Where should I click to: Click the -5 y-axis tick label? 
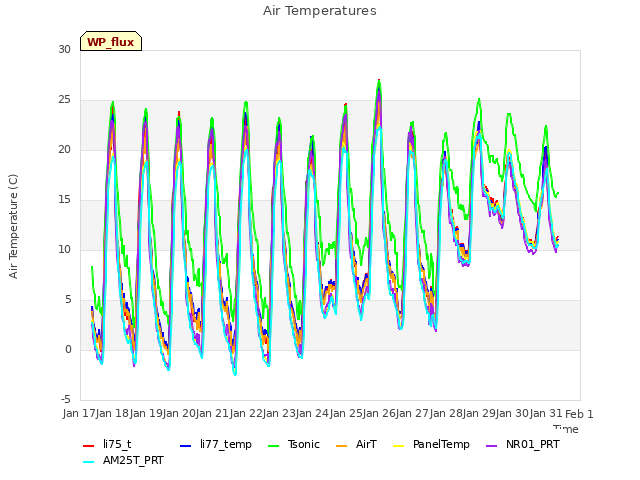[66, 399]
